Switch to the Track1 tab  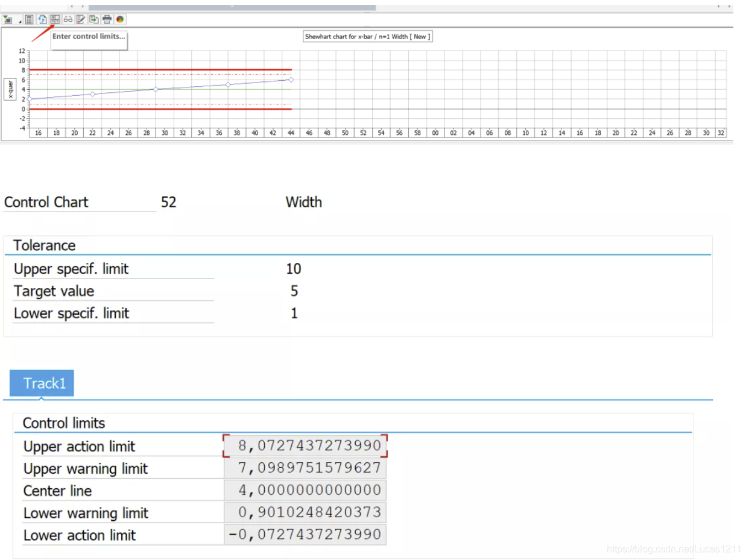tap(42, 383)
